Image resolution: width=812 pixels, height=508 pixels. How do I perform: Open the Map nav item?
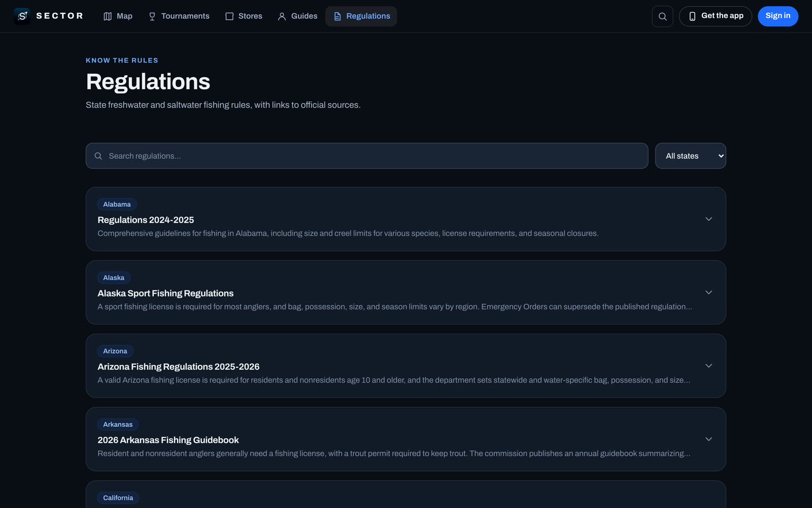tap(118, 16)
